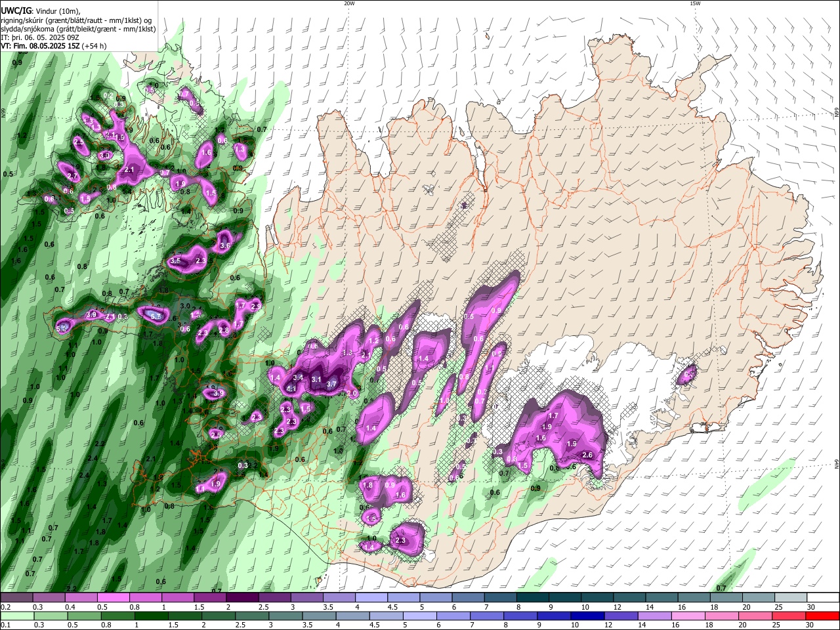The image size is (840, 630).
Task: Click the 2.8 value on the map
Action: click(x=224, y=331)
